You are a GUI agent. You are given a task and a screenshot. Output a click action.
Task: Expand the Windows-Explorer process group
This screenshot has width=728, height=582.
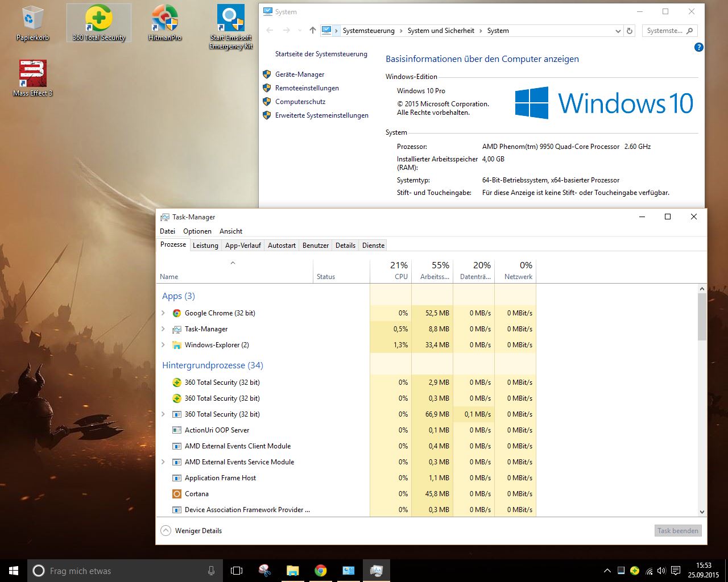tap(163, 345)
